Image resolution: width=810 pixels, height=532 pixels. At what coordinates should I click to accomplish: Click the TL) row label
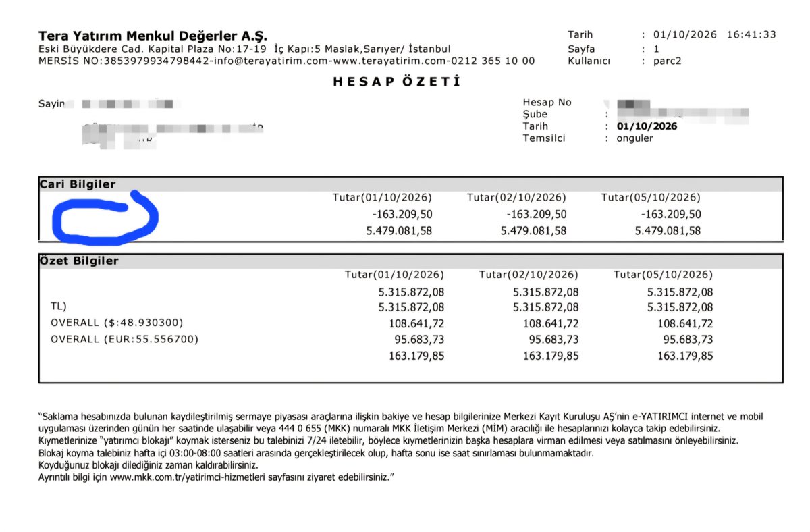click(x=59, y=308)
